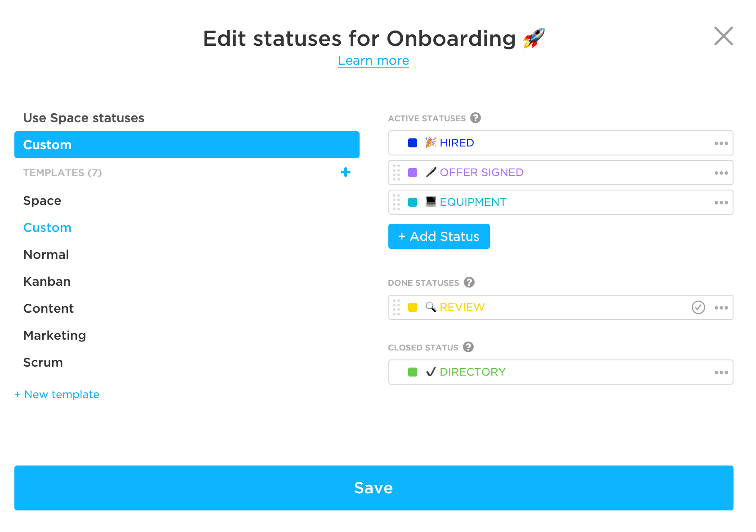Click the drag handle on Review status

[396, 307]
